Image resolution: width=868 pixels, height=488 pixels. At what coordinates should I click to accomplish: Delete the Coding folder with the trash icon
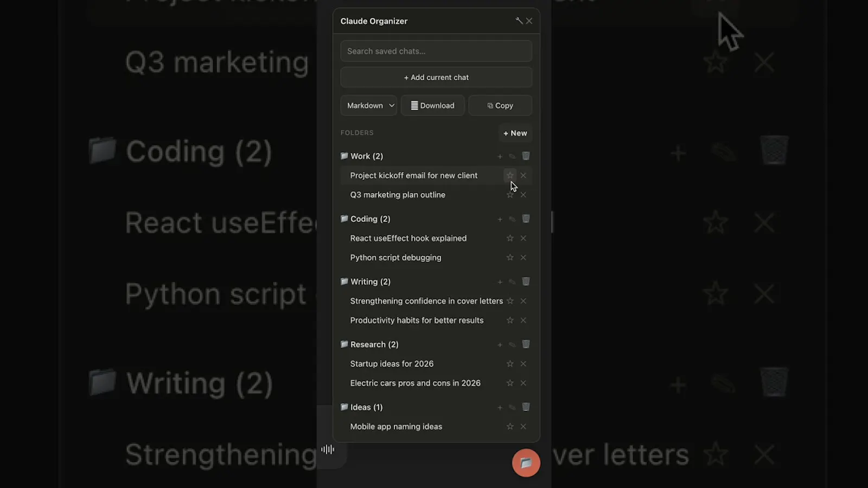pyautogui.click(x=526, y=219)
